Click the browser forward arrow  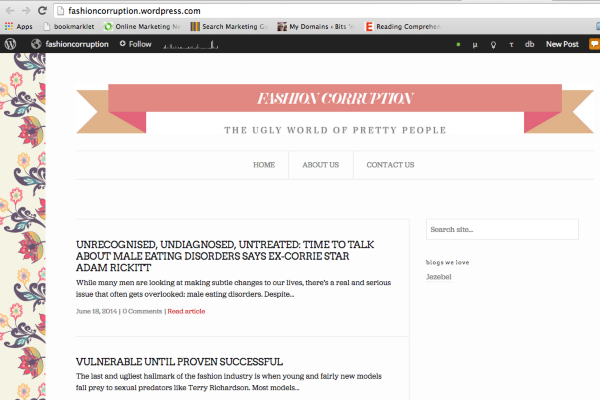[26, 11]
